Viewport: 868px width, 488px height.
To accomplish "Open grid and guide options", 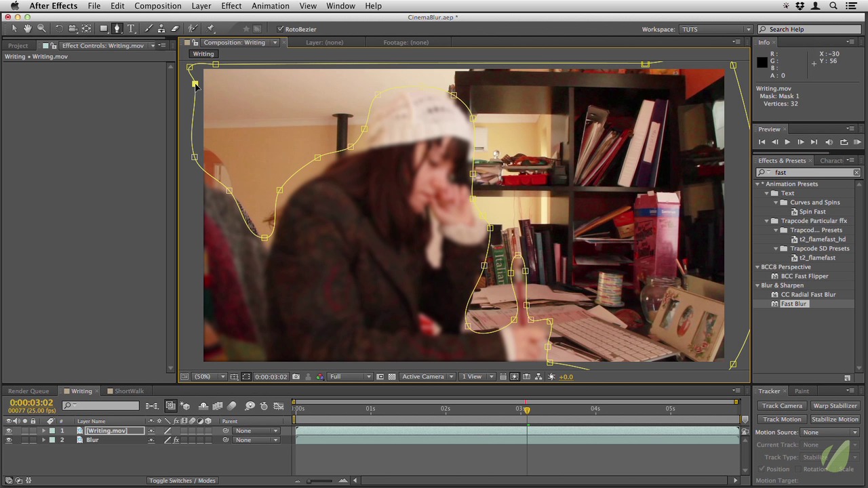I will tap(234, 377).
